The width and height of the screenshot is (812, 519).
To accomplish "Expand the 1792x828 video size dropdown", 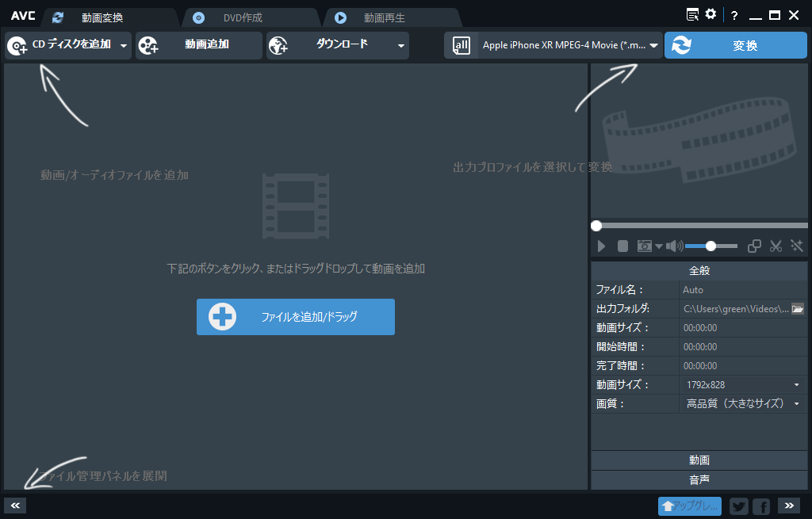I will [x=796, y=385].
